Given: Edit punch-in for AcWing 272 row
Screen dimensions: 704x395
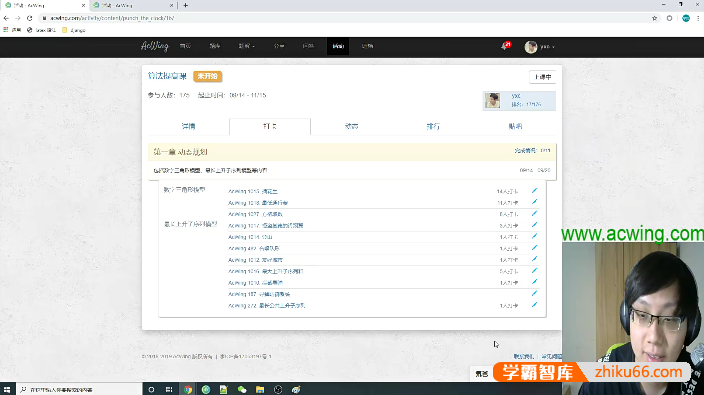Looking at the screenshot, I should point(534,305).
